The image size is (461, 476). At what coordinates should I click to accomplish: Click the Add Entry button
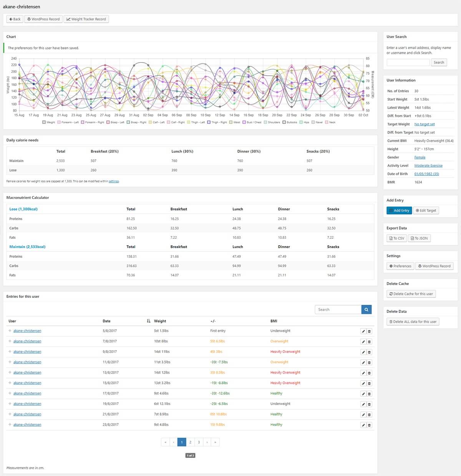[399, 210]
